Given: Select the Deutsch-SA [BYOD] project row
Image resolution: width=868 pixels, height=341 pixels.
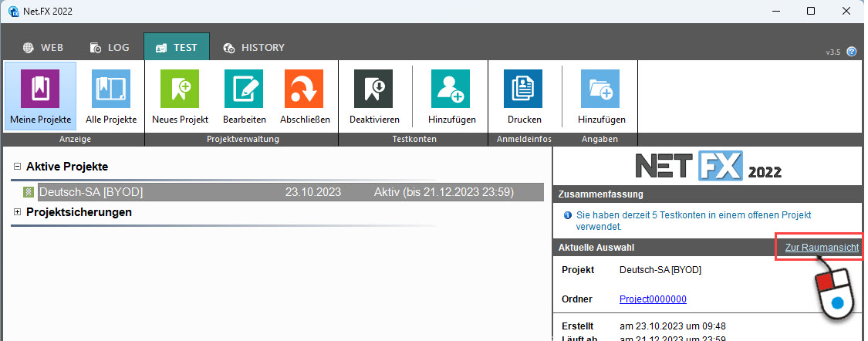Looking at the screenshot, I should 291,192.
